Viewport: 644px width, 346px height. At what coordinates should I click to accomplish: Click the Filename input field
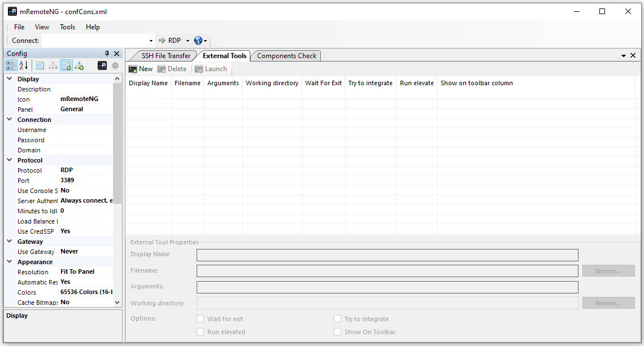pos(388,271)
